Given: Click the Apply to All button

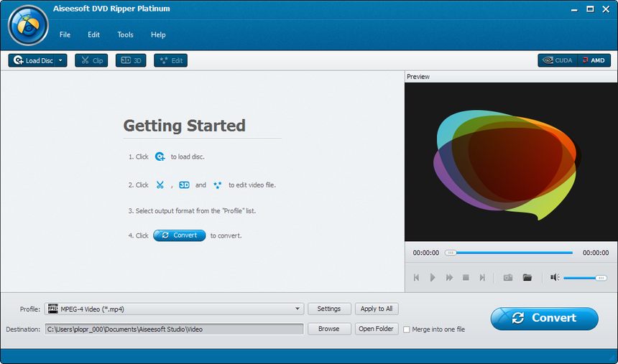Looking at the screenshot, I should (377, 309).
